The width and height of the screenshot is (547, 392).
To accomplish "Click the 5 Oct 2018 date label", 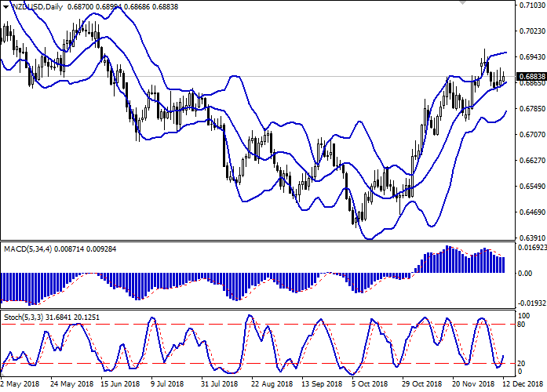I will coord(370,384).
